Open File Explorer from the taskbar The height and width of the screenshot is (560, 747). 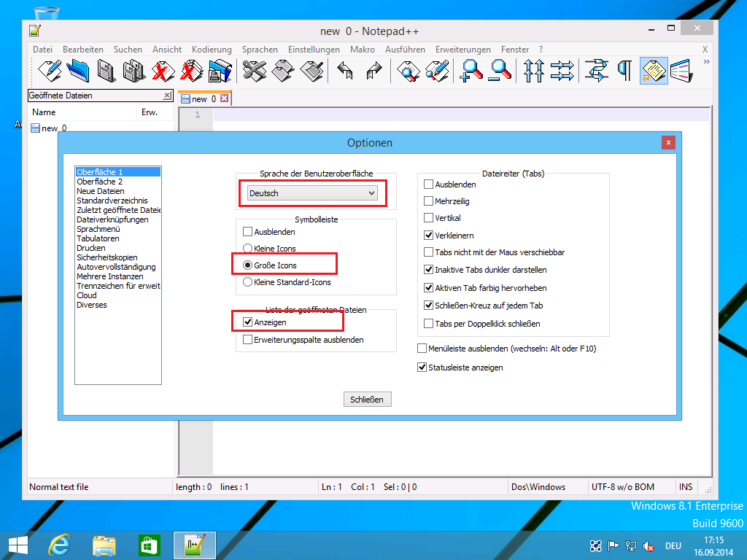click(x=104, y=545)
